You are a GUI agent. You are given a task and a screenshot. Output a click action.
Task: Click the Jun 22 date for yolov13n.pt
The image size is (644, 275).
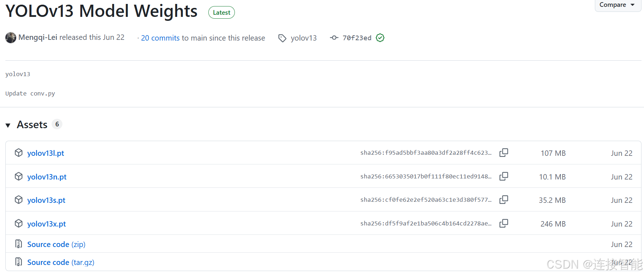tap(622, 177)
